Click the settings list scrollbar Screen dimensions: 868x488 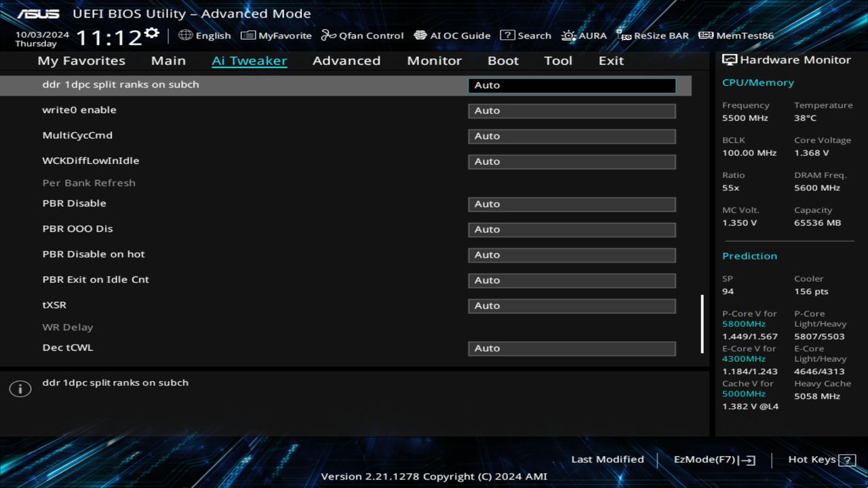702,324
